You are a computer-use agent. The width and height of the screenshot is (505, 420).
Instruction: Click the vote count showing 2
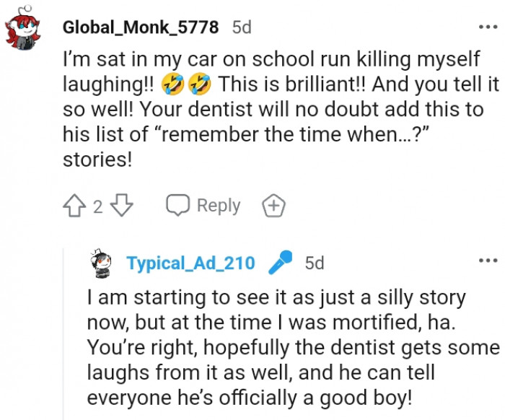coord(100,206)
